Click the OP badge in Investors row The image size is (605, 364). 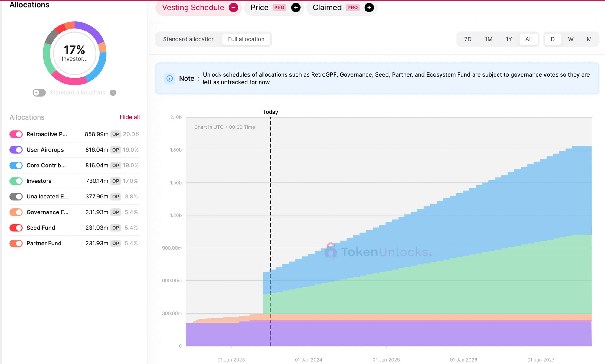116,181
